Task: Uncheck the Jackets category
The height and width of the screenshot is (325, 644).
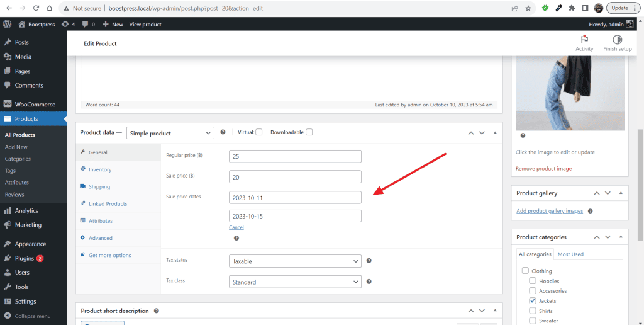Action: coord(532,301)
